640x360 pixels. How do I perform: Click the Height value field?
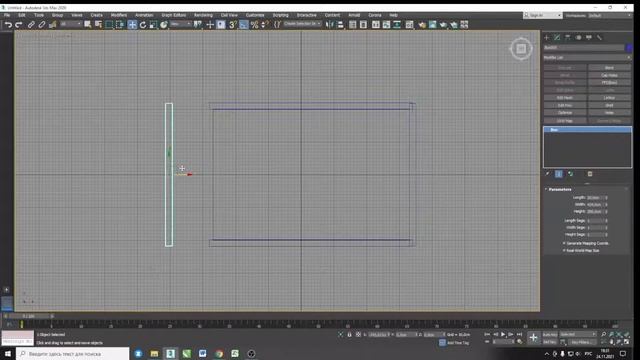tap(596, 211)
